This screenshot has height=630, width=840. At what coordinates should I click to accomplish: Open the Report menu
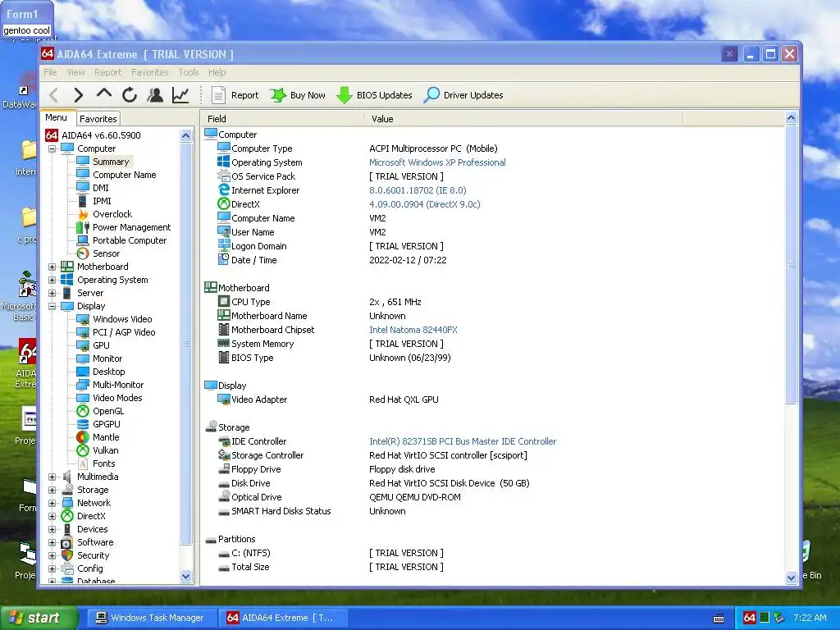tap(107, 72)
